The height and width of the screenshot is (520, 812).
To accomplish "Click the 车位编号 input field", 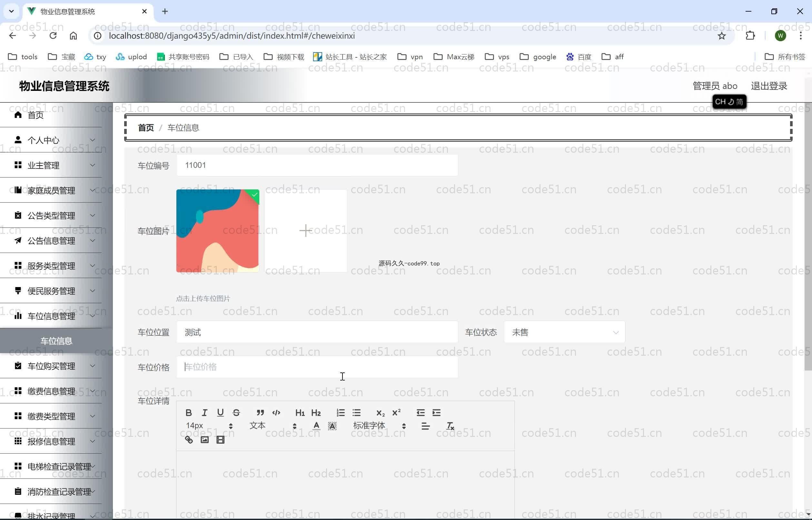I will pos(317,165).
